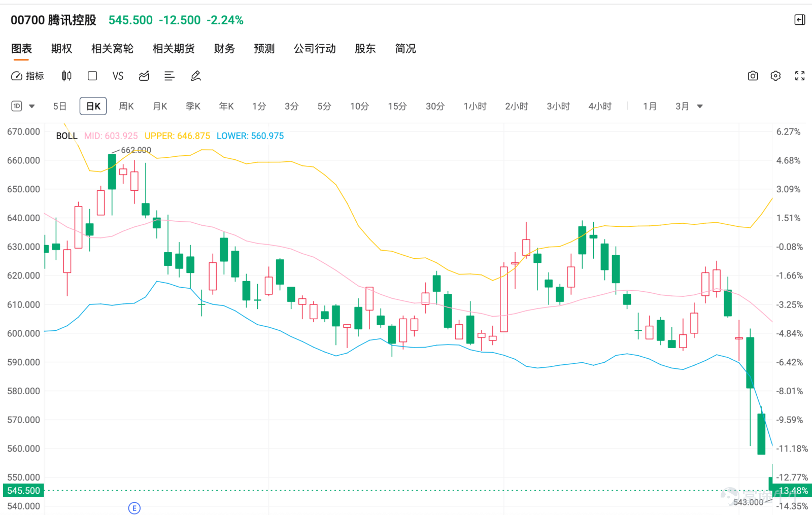
Task: Expand the dropdown arrow after 3月
Action: tap(700, 107)
